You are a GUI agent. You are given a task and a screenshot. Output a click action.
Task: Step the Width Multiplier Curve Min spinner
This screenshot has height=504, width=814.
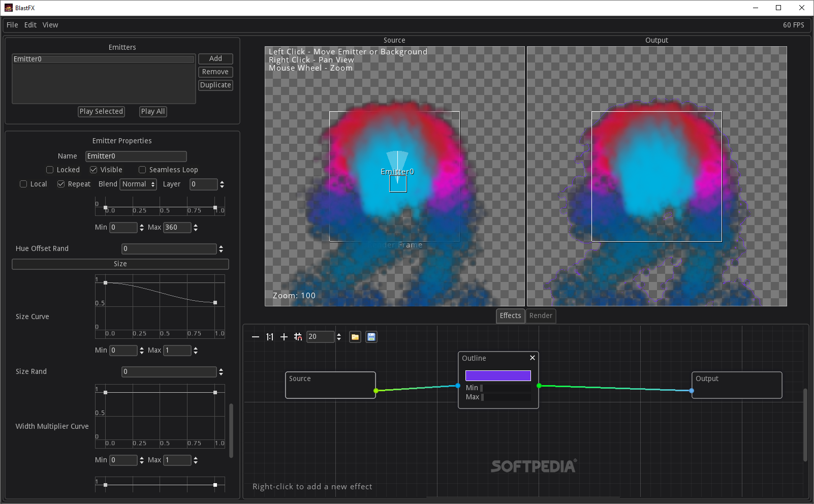point(142,460)
